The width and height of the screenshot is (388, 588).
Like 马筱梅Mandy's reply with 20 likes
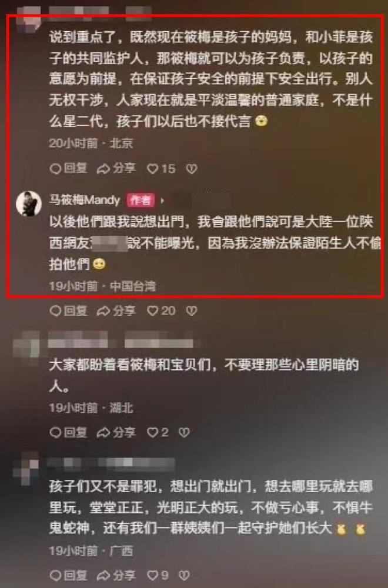pyautogui.click(x=161, y=311)
